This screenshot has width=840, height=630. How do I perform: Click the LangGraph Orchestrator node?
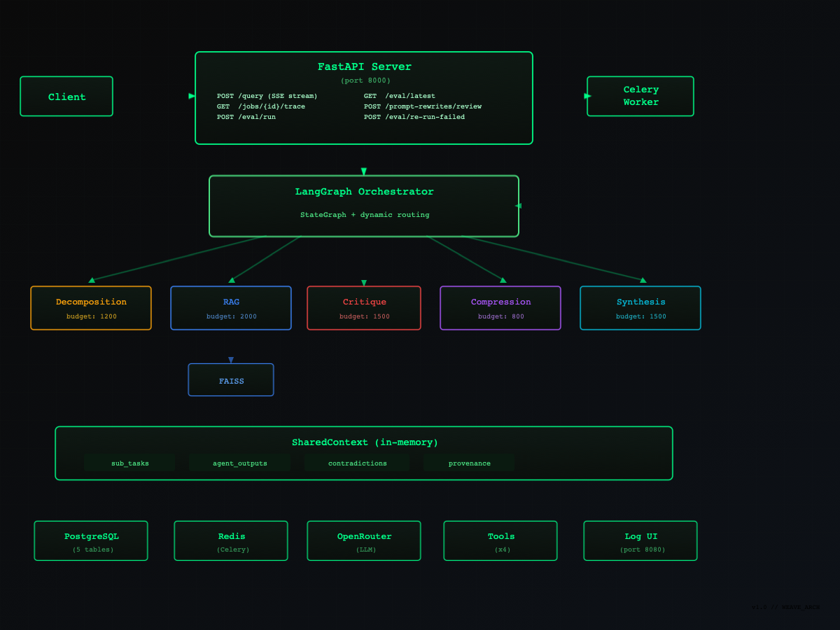pyautogui.click(x=364, y=206)
